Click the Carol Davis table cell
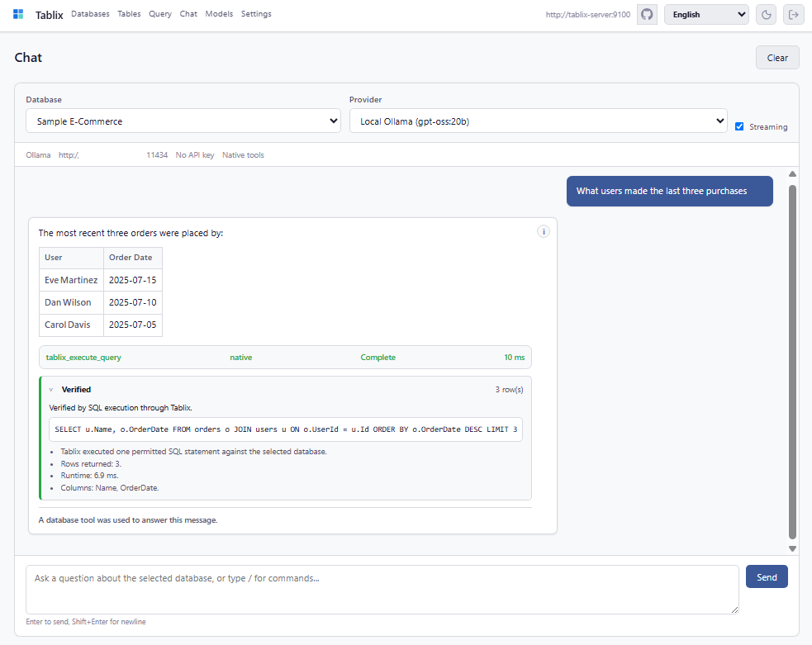Image resolution: width=812 pixels, height=645 pixels. point(71,325)
